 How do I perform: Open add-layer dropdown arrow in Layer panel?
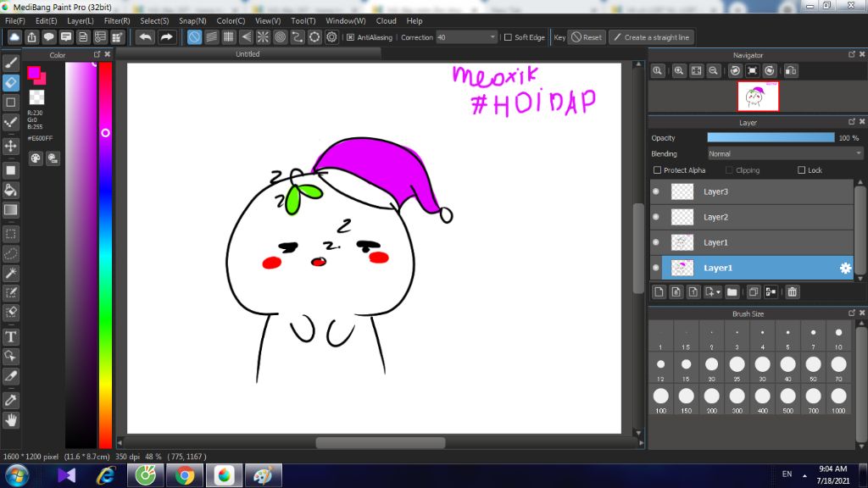tap(718, 292)
